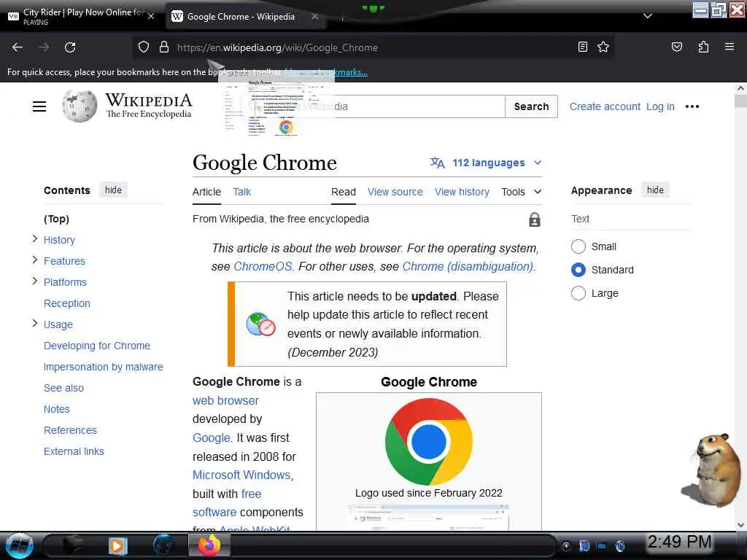Reload the page with the refresh icon

coord(70,47)
